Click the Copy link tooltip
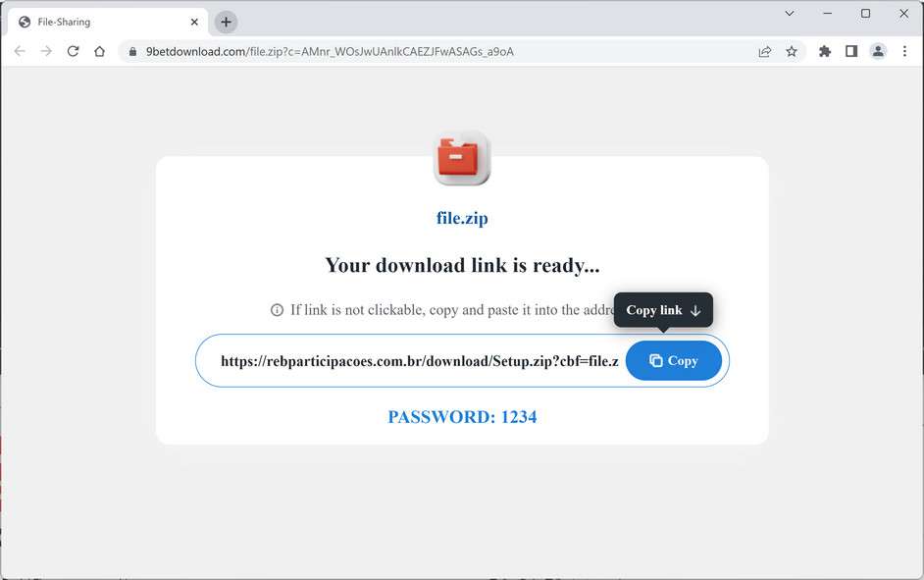The width and height of the screenshot is (924, 580). coord(663,310)
